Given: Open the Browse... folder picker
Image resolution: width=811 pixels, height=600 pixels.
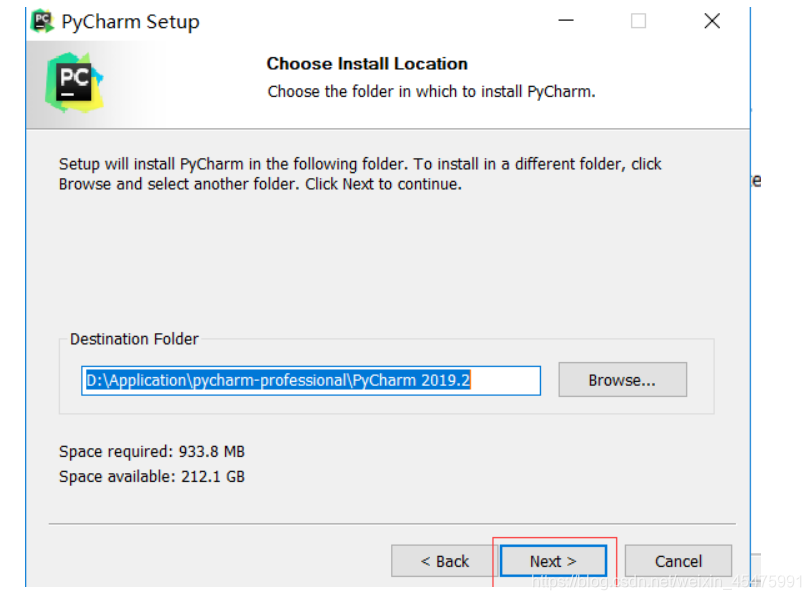Looking at the screenshot, I should click(622, 380).
